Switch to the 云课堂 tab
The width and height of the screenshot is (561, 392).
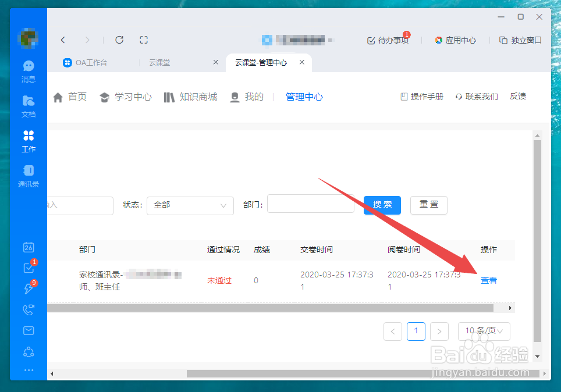click(x=159, y=62)
